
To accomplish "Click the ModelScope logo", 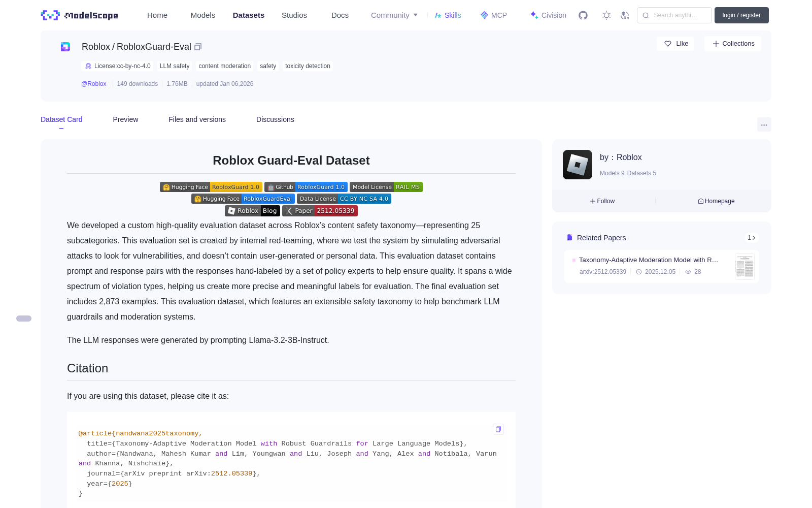I will click(79, 15).
